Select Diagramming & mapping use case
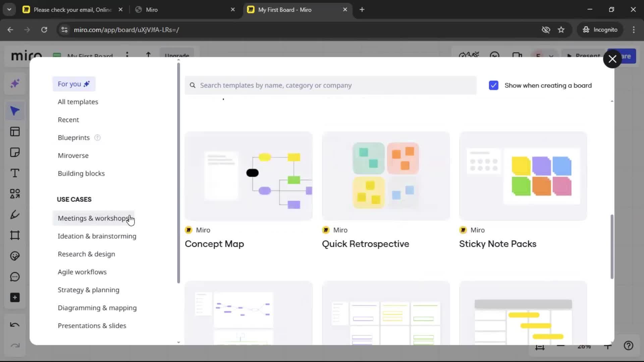 (97, 308)
